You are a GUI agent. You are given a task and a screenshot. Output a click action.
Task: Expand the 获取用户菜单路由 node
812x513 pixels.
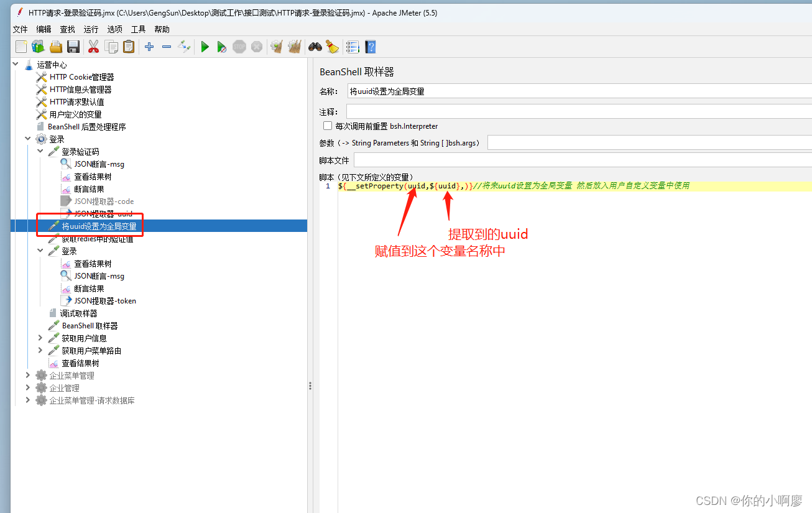pyautogui.click(x=40, y=351)
